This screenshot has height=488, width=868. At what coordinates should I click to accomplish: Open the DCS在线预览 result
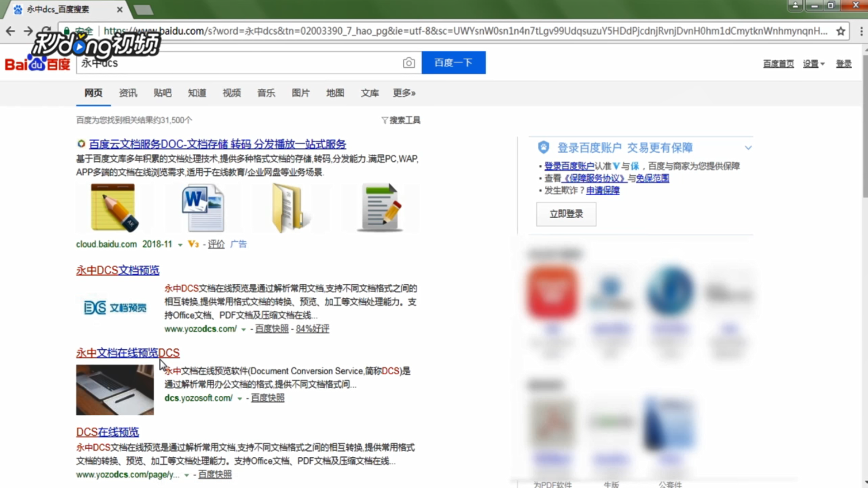(108, 432)
